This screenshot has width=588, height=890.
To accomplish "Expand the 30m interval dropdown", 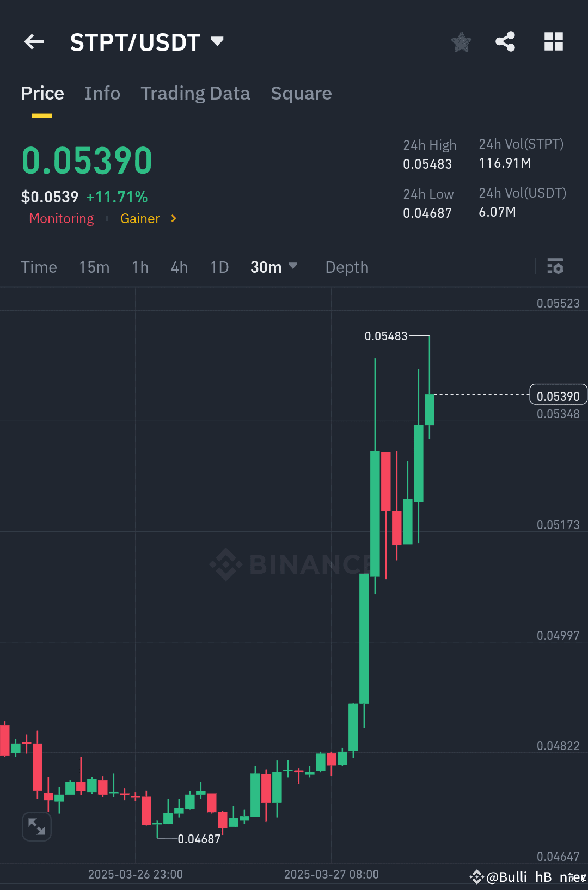I will pos(274,267).
